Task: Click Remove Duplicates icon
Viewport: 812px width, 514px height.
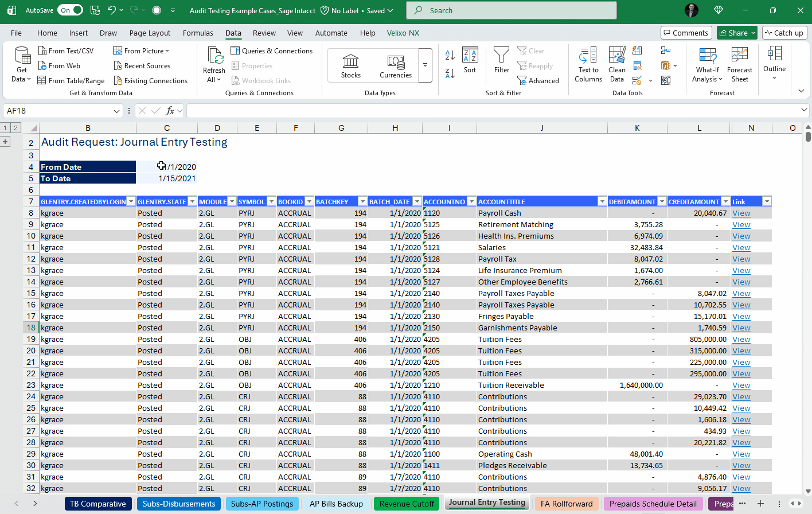Action: click(x=637, y=65)
